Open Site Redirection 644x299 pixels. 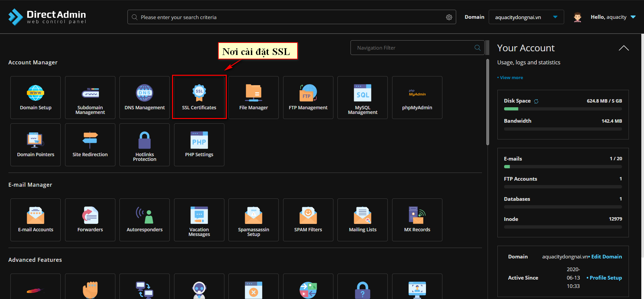90,145
